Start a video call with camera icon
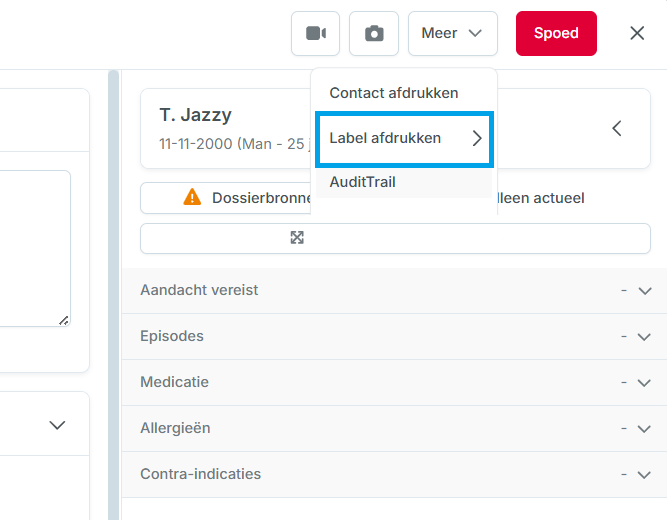The width and height of the screenshot is (667, 520). coord(315,33)
